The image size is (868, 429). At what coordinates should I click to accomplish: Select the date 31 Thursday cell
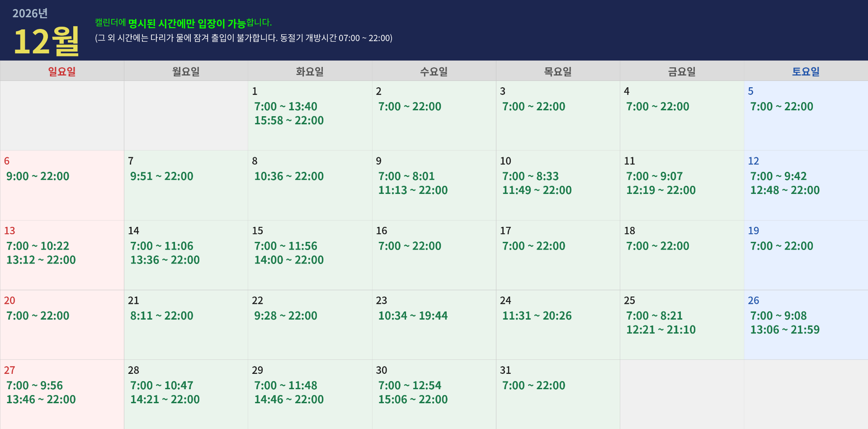[x=557, y=394]
